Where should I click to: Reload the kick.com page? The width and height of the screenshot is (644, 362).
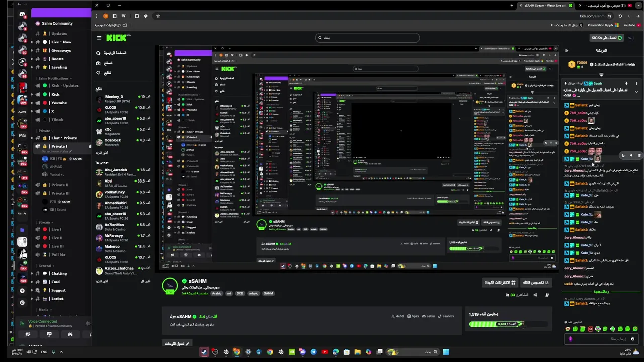[620, 16]
